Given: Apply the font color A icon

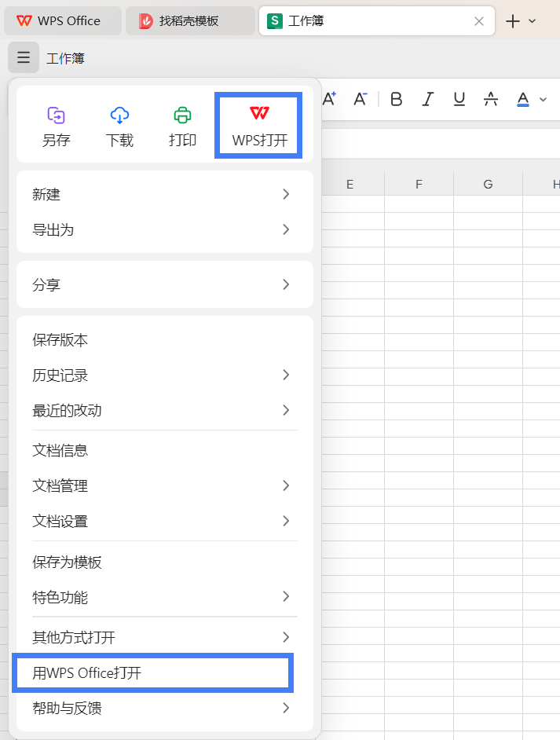Looking at the screenshot, I should pos(523,99).
